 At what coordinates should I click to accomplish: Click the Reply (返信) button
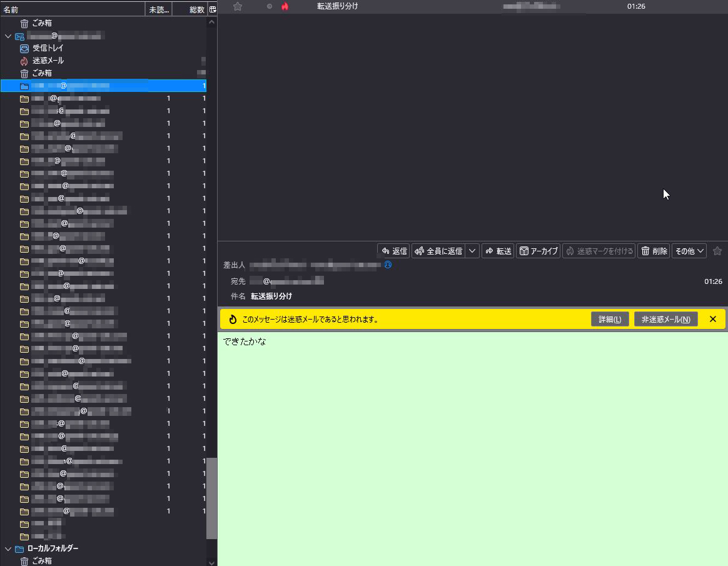click(x=394, y=251)
